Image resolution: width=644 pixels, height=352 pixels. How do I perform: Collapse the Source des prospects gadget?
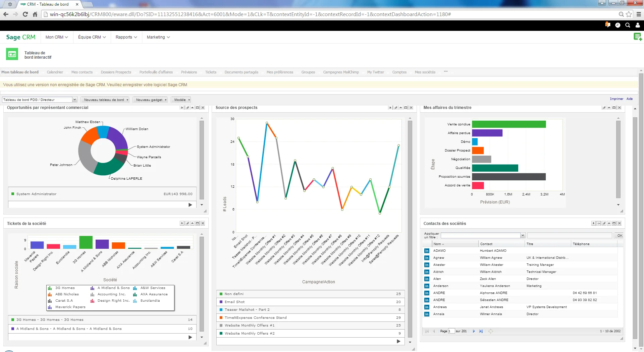click(x=401, y=108)
